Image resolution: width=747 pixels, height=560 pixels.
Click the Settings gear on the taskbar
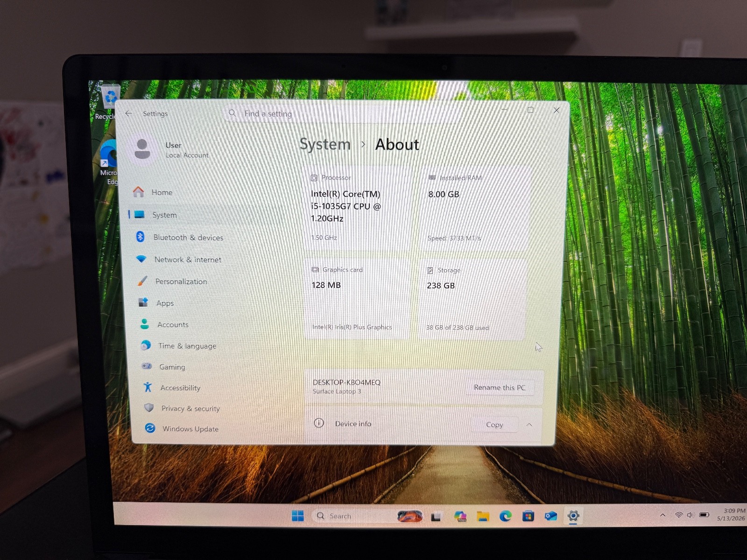[x=573, y=516]
